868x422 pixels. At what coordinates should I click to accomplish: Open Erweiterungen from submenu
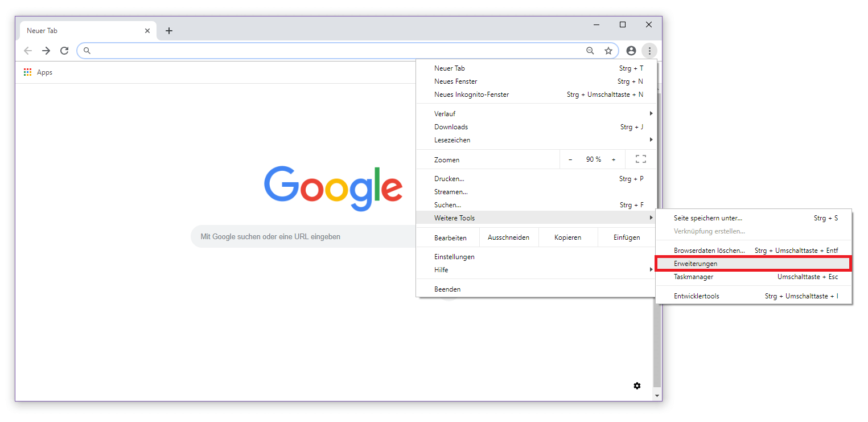tap(754, 264)
